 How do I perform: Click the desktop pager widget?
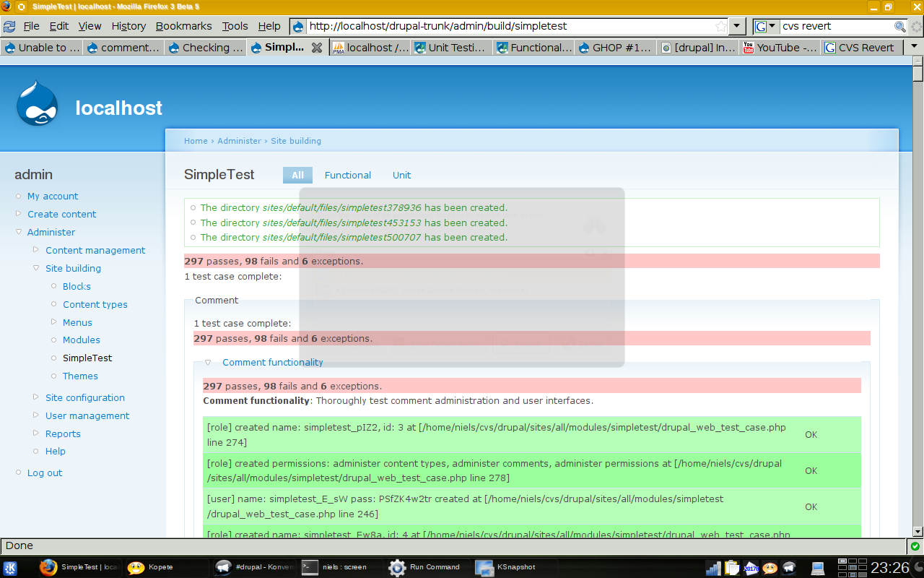852,567
